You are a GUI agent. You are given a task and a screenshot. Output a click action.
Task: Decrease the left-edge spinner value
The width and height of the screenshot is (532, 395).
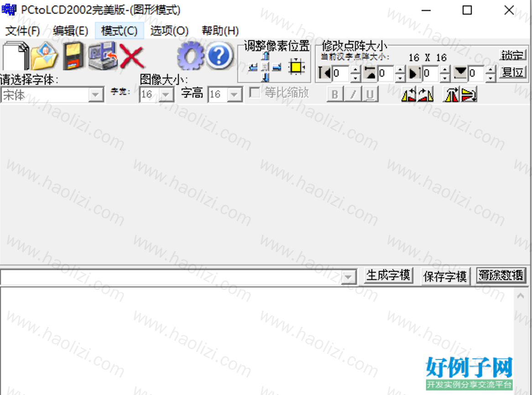355,78
